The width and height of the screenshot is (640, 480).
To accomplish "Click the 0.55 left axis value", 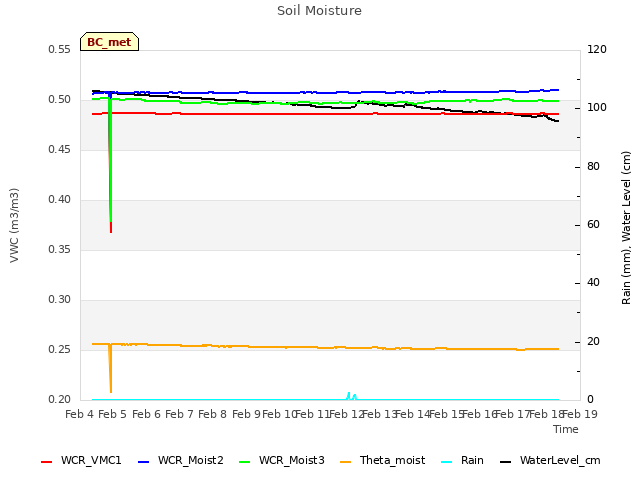I will pyautogui.click(x=60, y=49).
